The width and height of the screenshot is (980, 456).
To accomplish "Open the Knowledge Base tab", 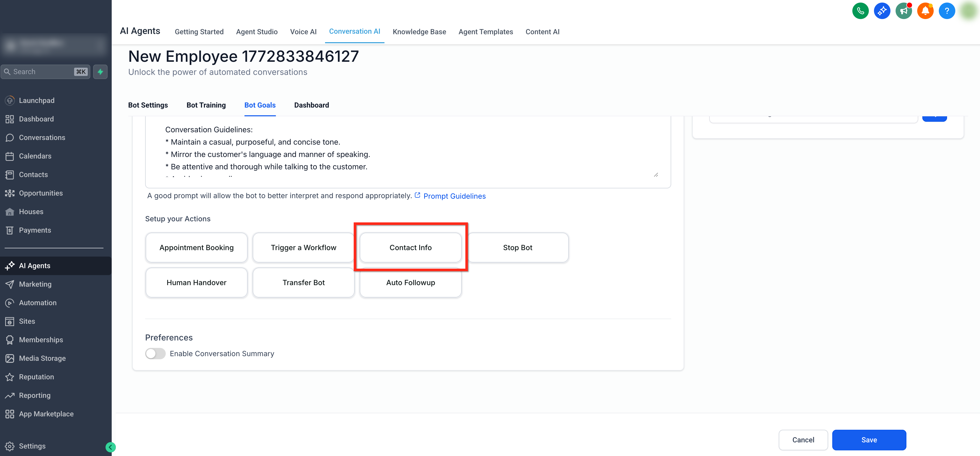I will 419,32.
